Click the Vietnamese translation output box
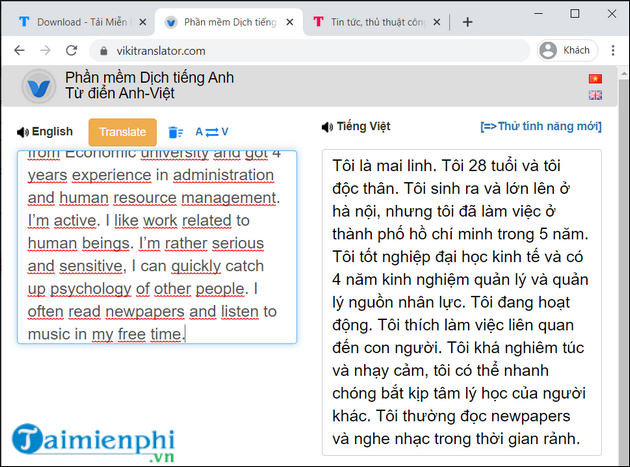Screen dimensions: 630x467 462,302
